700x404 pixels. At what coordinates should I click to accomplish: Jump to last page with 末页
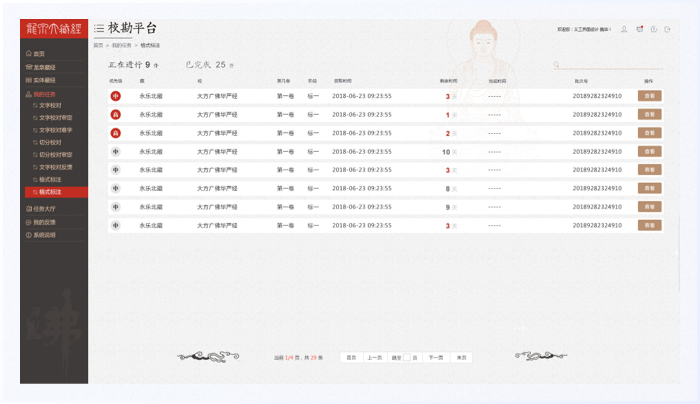click(x=461, y=357)
